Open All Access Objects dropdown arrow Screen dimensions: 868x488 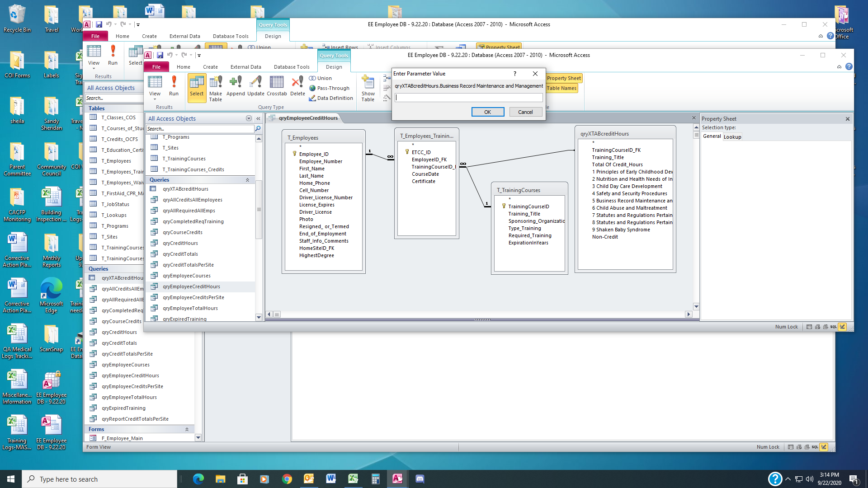point(249,118)
